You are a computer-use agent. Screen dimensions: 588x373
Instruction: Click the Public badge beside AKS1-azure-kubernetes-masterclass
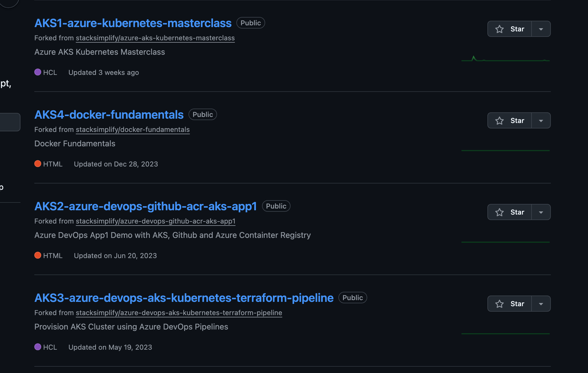tap(251, 23)
